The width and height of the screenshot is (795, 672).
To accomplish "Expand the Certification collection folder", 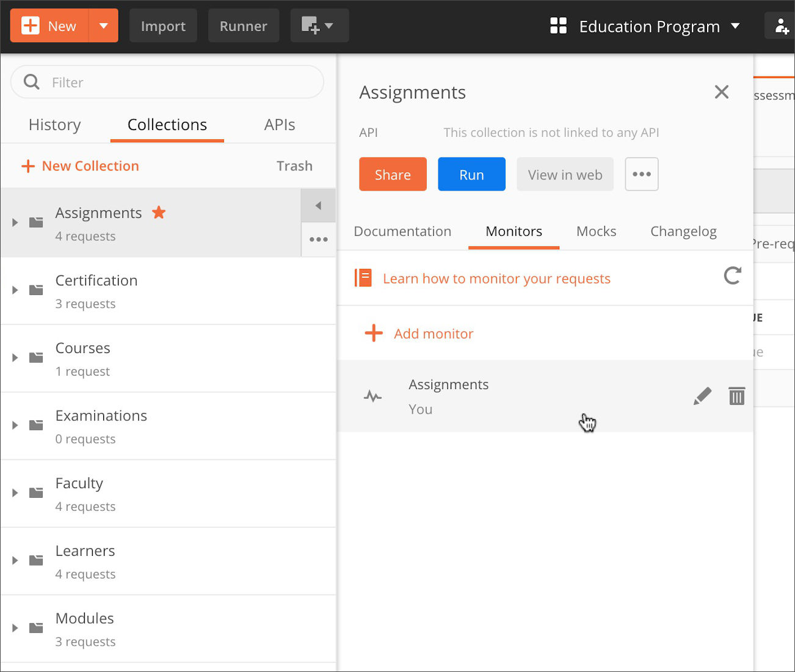I will coord(15,290).
